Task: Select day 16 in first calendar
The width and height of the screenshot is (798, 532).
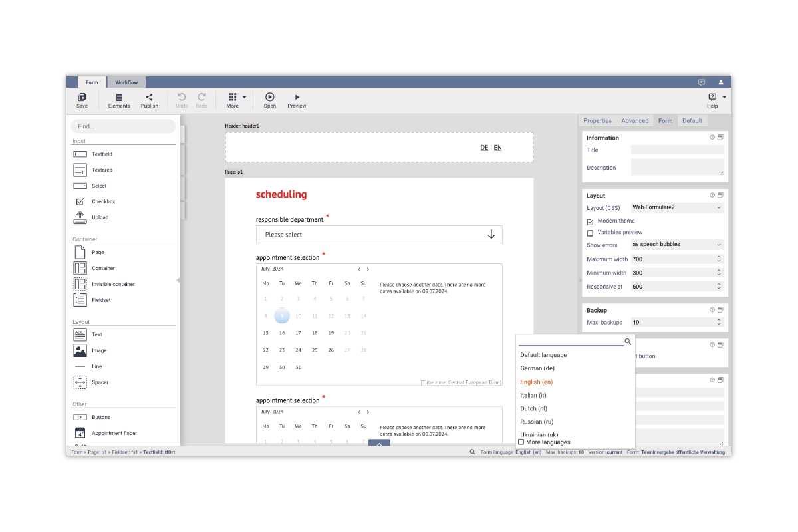Action: 282,333
